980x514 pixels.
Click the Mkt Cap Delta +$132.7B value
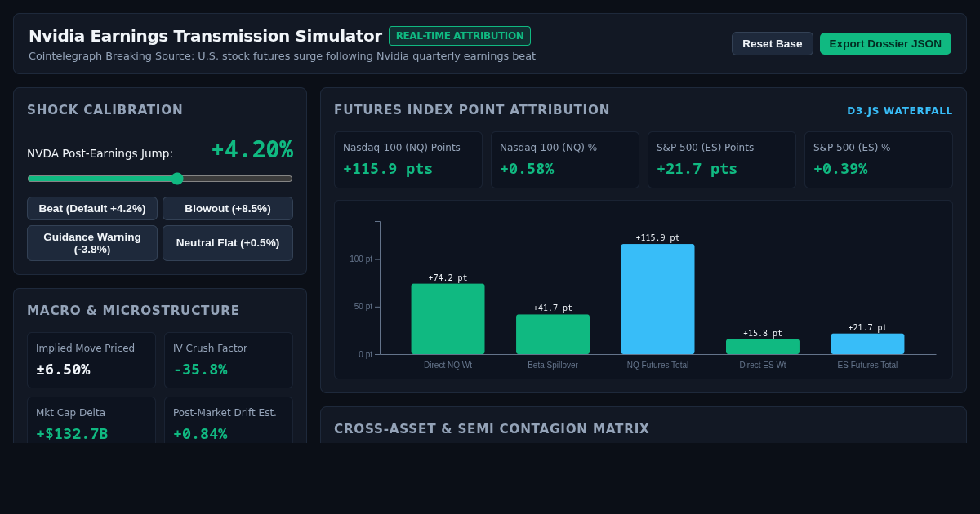(72, 434)
